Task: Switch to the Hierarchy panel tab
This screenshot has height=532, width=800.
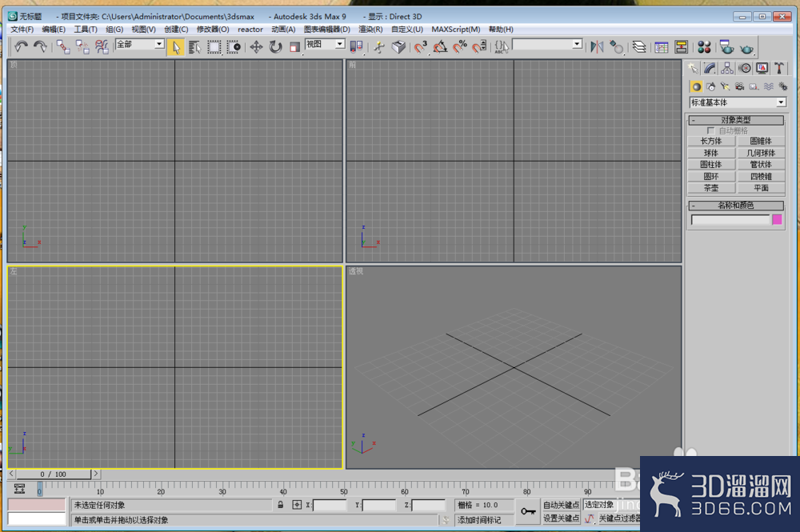Action: tap(727, 68)
